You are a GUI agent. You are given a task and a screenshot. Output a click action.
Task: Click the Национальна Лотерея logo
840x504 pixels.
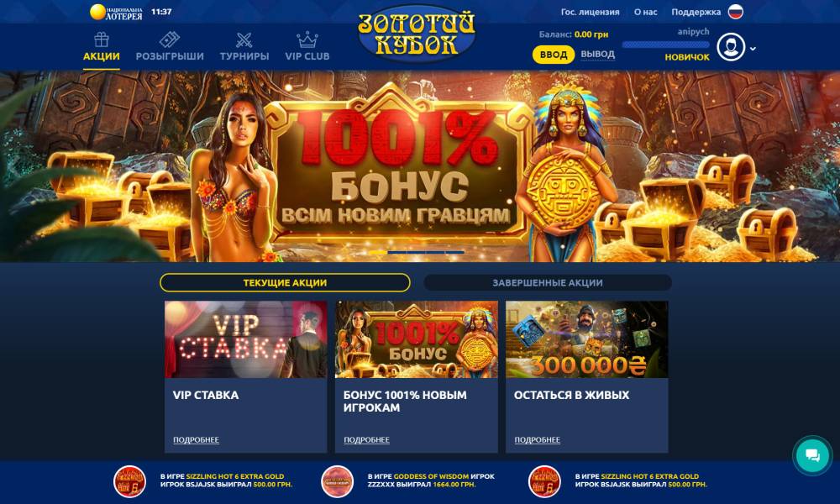click(x=116, y=12)
